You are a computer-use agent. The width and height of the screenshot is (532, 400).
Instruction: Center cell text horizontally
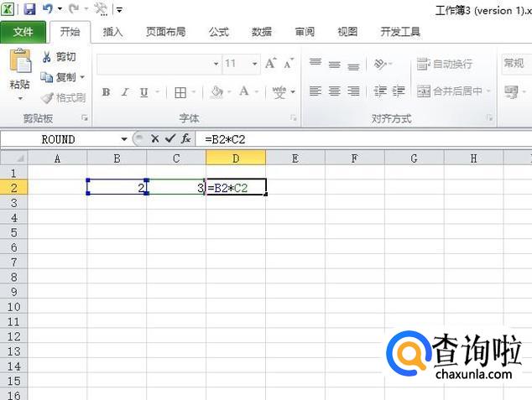click(x=335, y=91)
